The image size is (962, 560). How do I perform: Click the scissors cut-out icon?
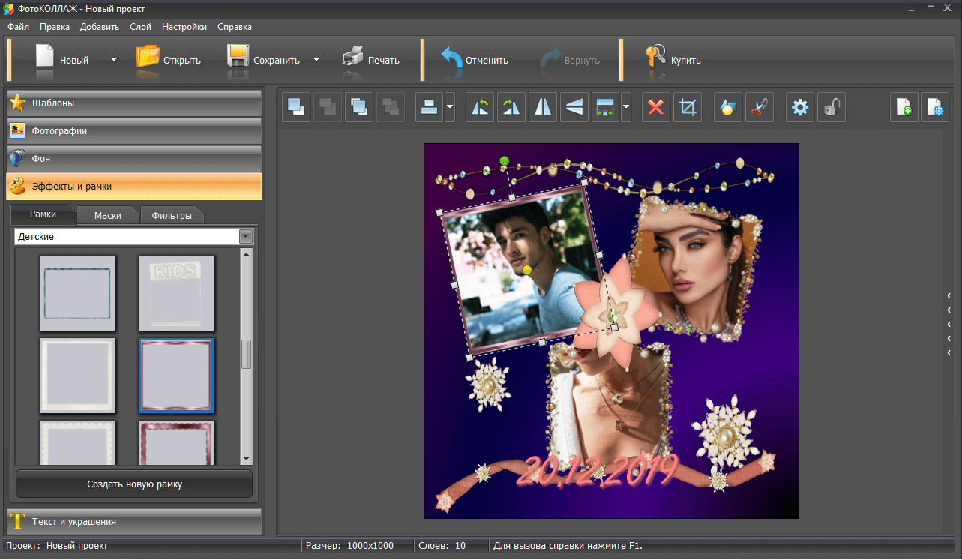pos(759,108)
